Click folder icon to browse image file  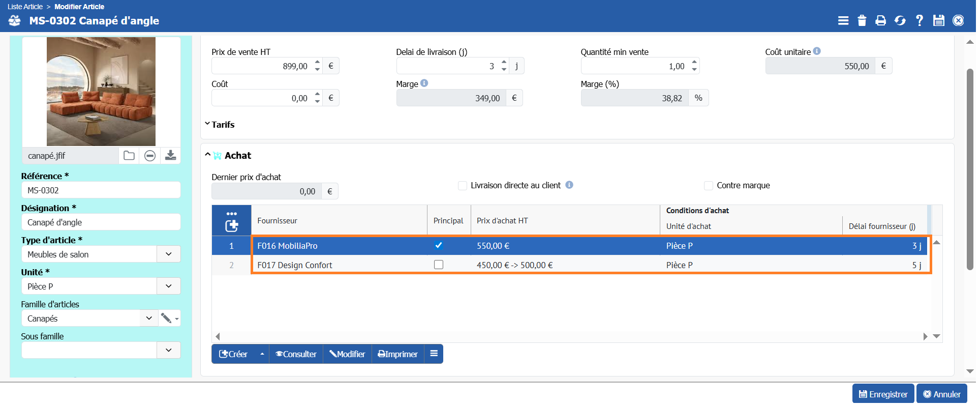[129, 156]
